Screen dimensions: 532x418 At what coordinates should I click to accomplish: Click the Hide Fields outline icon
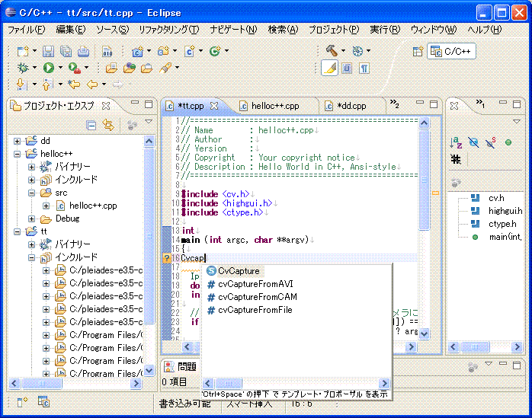[x=473, y=142]
